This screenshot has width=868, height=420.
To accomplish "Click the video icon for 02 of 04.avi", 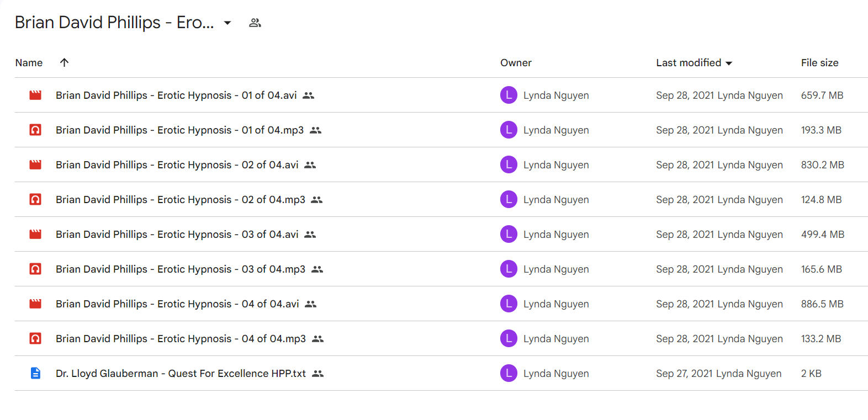I will coord(35,164).
